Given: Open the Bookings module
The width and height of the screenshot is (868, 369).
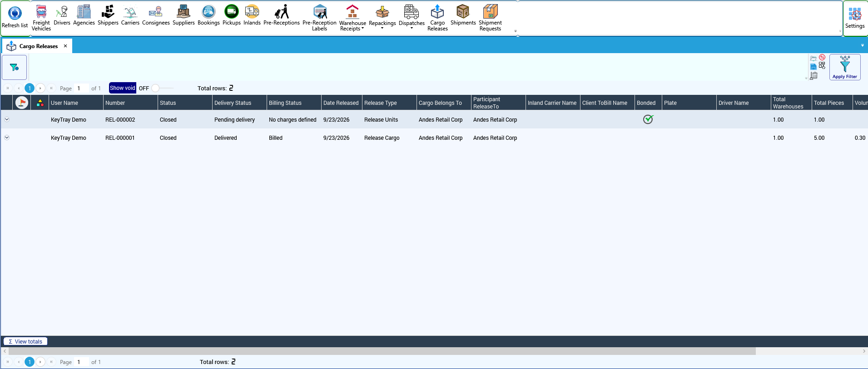Looking at the screenshot, I should [208, 15].
